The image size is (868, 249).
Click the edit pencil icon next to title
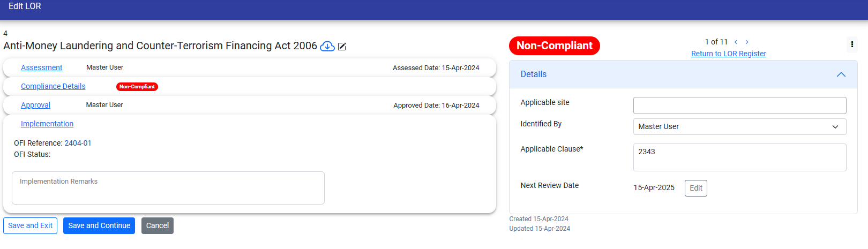click(x=342, y=47)
